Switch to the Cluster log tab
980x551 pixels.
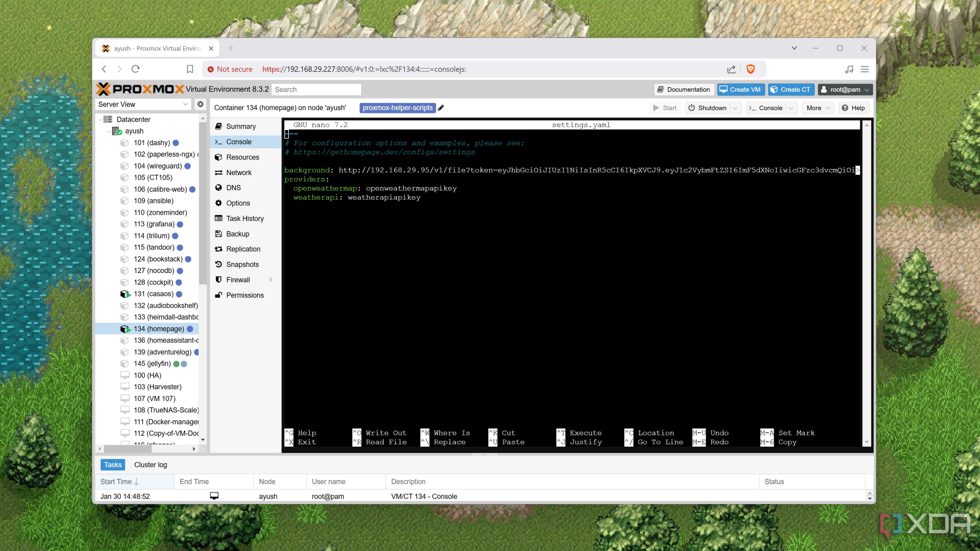click(x=150, y=465)
